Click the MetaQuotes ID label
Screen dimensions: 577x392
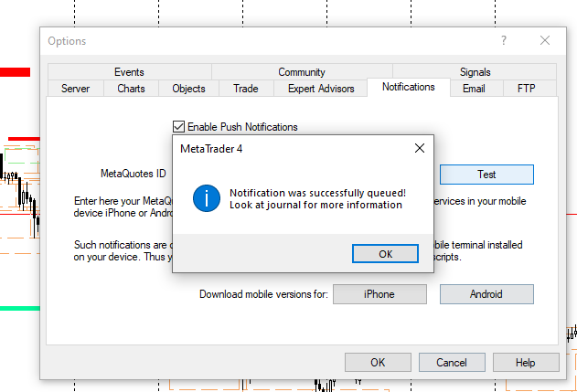click(134, 174)
